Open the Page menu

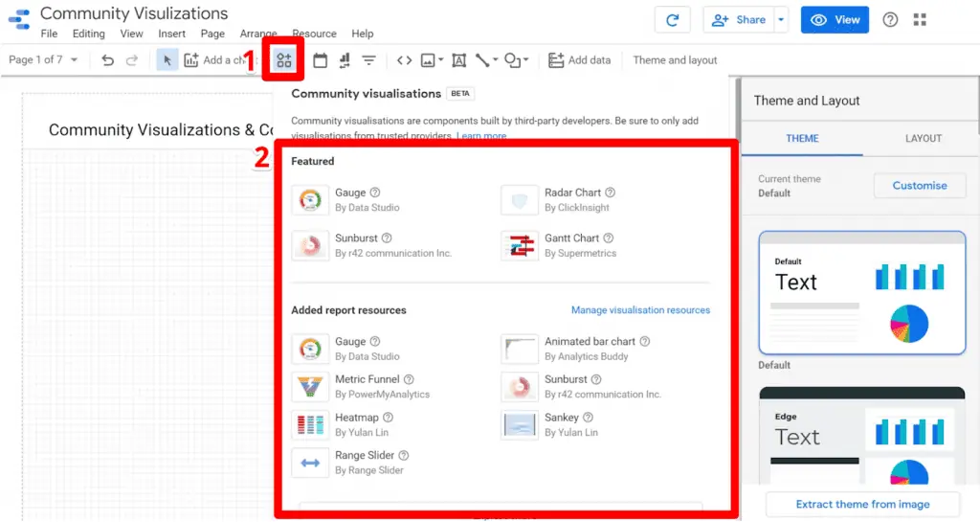tap(212, 34)
